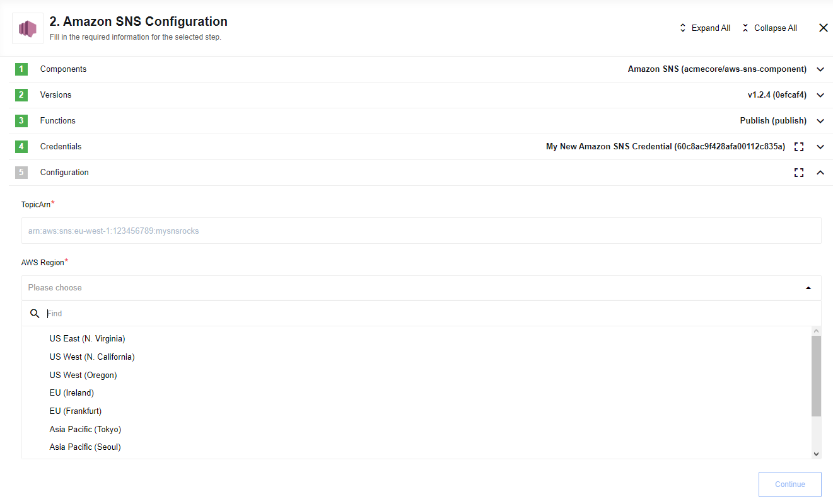The height and width of the screenshot is (504, 833).
Task: Click the Continue button
Action: coord(790,484)
